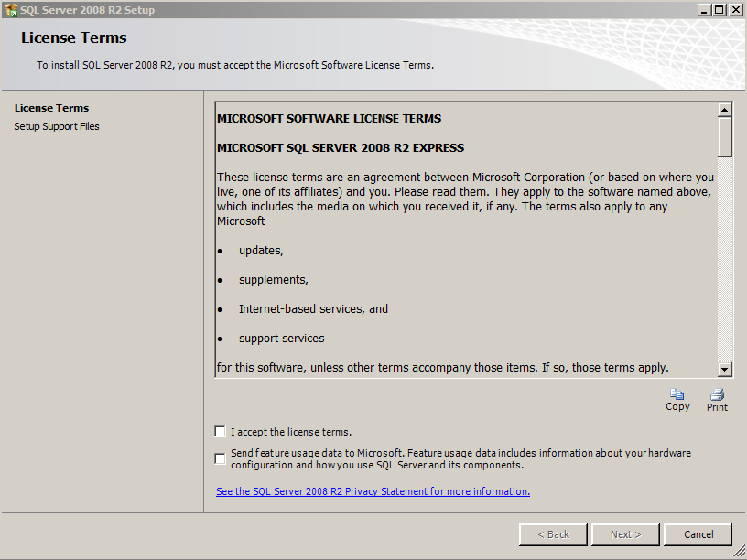
Task: Select License Terms step in the sidebar
Action: tap(51, 108)
